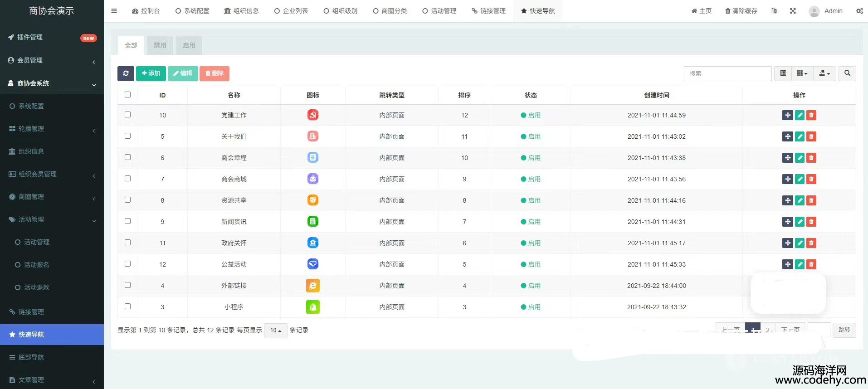Click the sidebar hamburger menu toggle
Image resolution: width=868 pixels, height=389 pixels.
coord(114,11)
